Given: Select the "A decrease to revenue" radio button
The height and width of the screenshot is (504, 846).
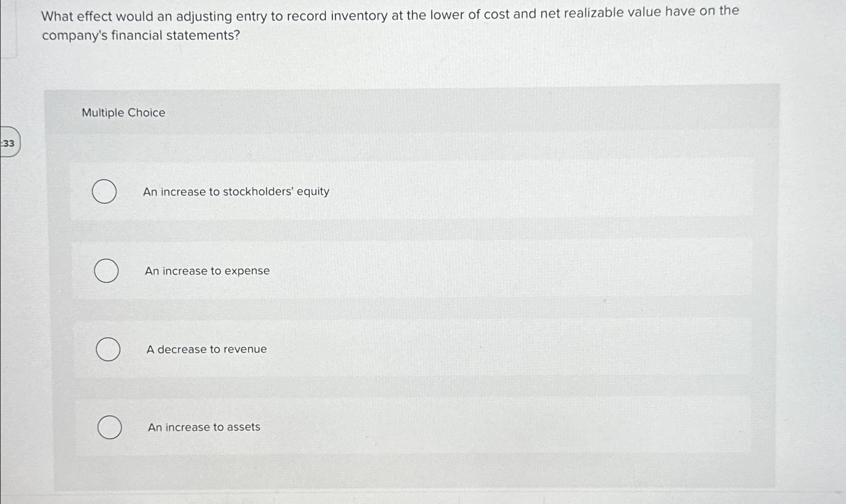Looking at the screenshot, I should (107, 349).
